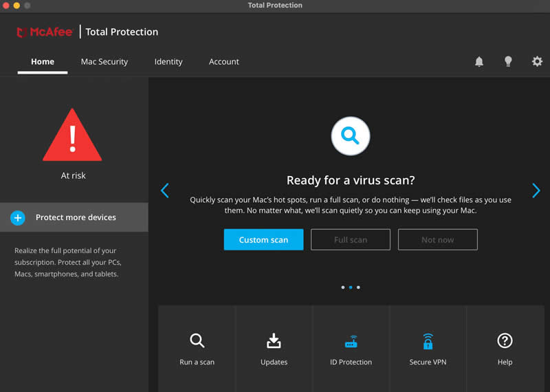Click the blue plus icon for more devices
The height and width of the screenshot is (392, 550).
click(18, 217)
